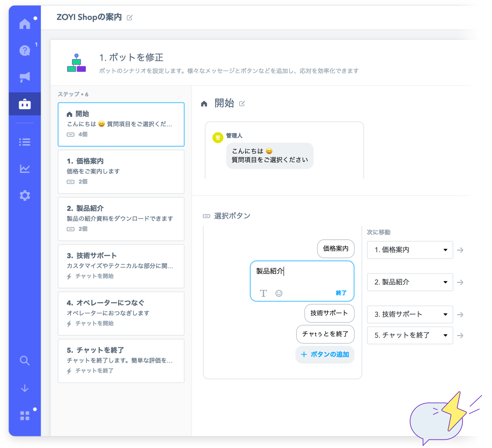Expand the 1. 価格案内 destination dropdown
Viewport: 492px width, 448px height.
410,250
